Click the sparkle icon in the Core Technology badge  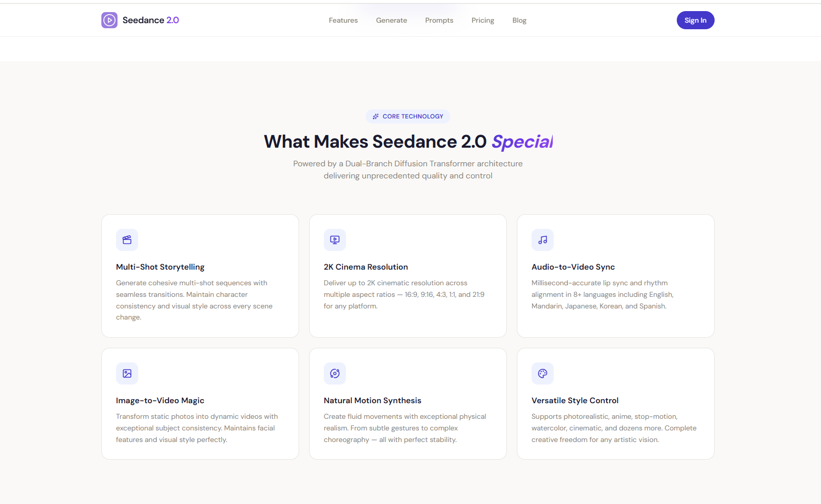click(375, 116)
